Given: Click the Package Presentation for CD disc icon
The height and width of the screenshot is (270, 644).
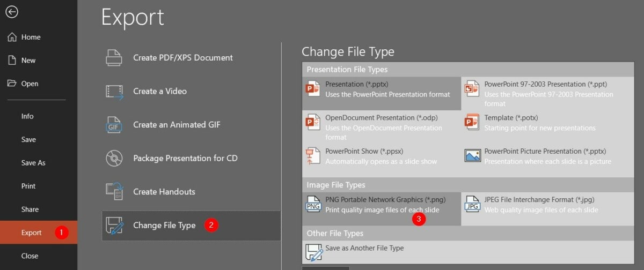Looking at the screenshot, I should coord(115,159).
